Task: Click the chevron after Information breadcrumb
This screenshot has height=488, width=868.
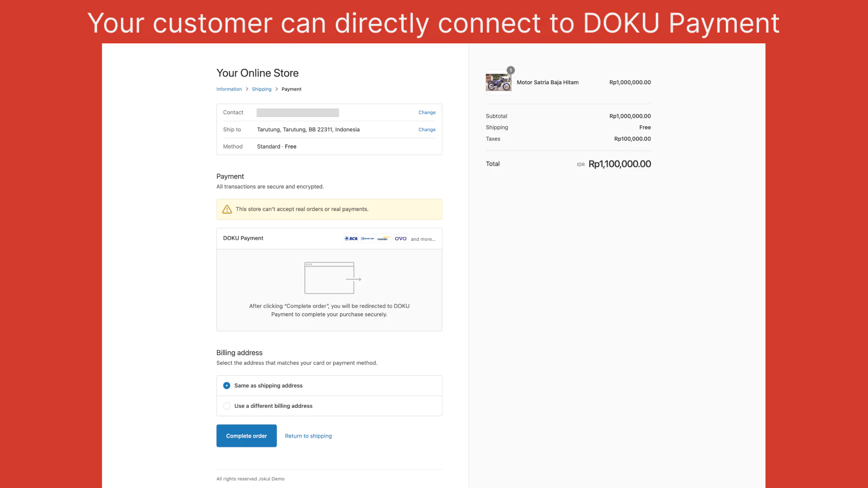Action: (247, 89)
